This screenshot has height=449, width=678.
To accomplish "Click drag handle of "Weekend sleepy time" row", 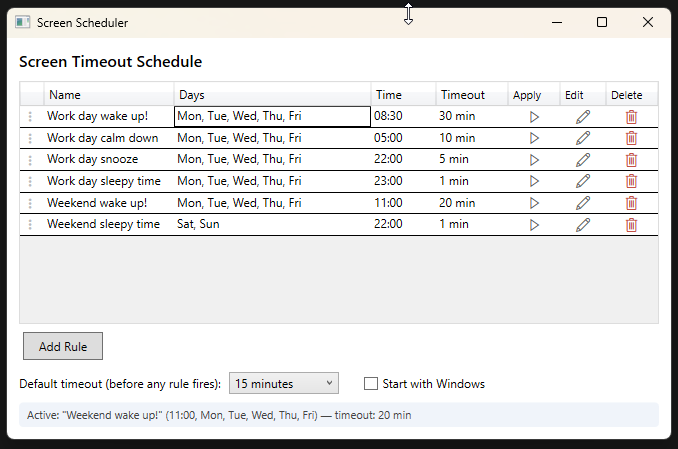I will click(x=30, y=224).
